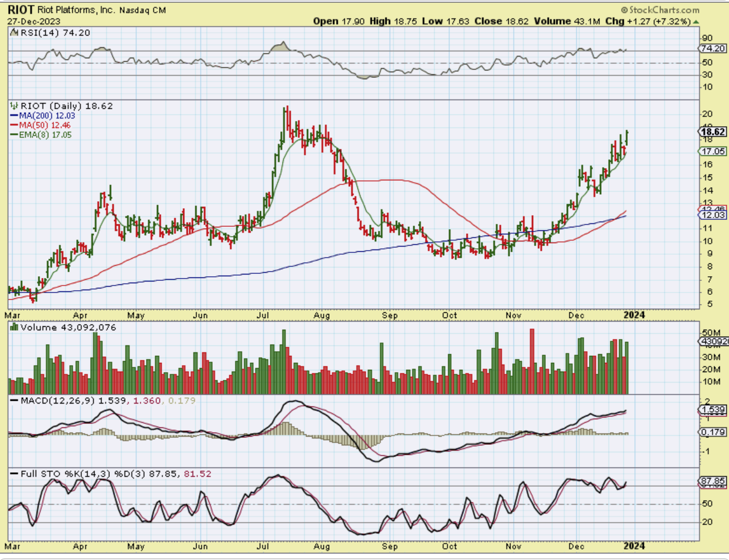Viewport: 729px width, 560px height.
Task: Click the RSI(14) 74.20 indicator label
Action: coord(55,33)
